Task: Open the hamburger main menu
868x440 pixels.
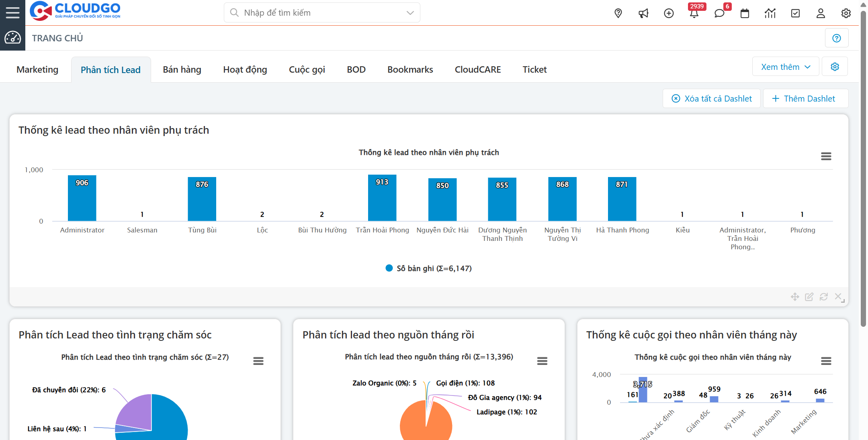Action: pyautogui.click(x=12, y=12)
